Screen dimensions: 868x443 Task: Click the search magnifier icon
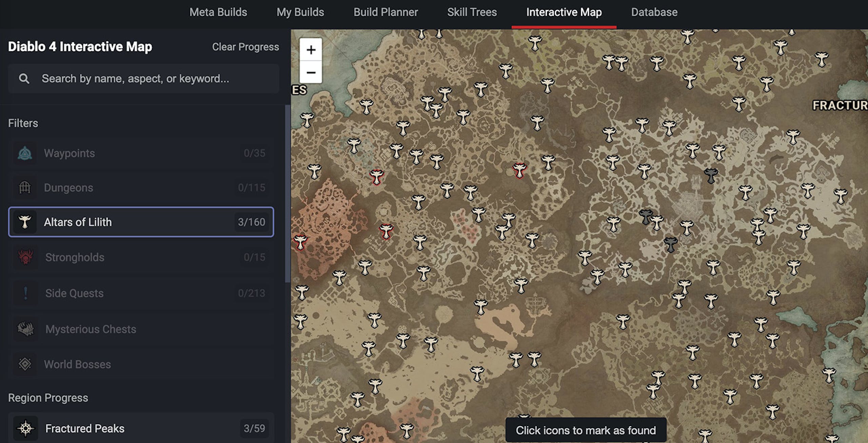pyautogui.click(x=24, y=79)
